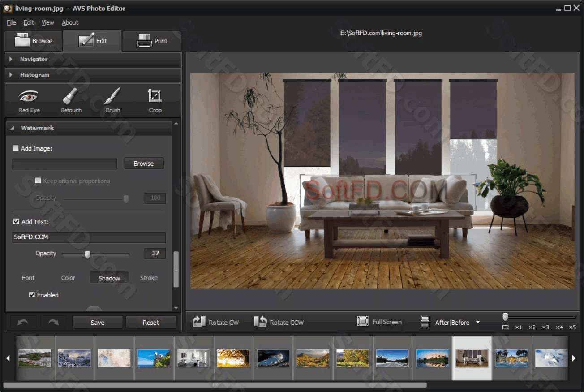The height and width of the screenshot is (392, 584).
Task: Click the Browse watermark image button
Action: tap(144, 164)
